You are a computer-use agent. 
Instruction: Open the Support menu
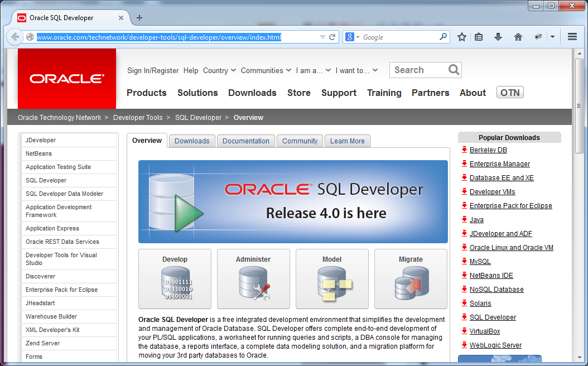pyautogui.click(x=339, y=93)
